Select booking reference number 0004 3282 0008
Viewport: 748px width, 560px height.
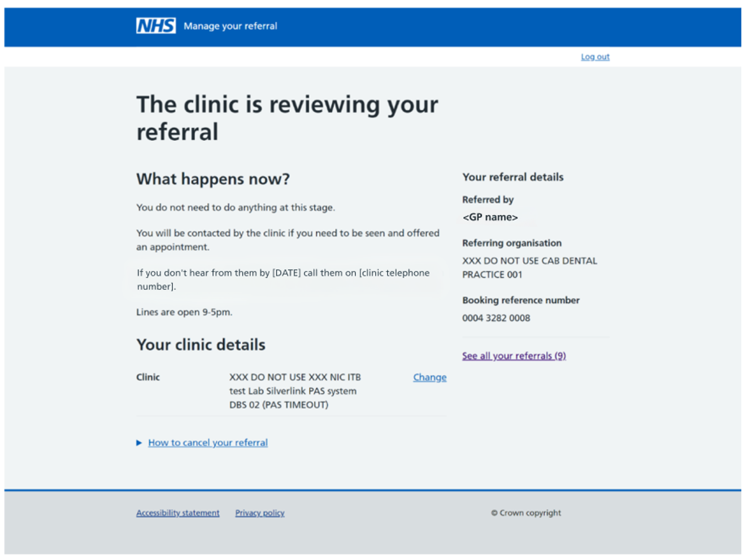pyautogui.click(x=496, y=318)
